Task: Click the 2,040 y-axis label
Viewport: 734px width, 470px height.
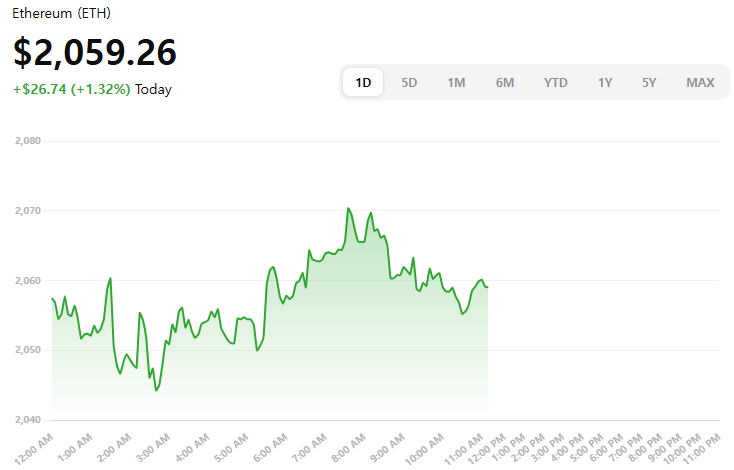Action: coord(27,420)
